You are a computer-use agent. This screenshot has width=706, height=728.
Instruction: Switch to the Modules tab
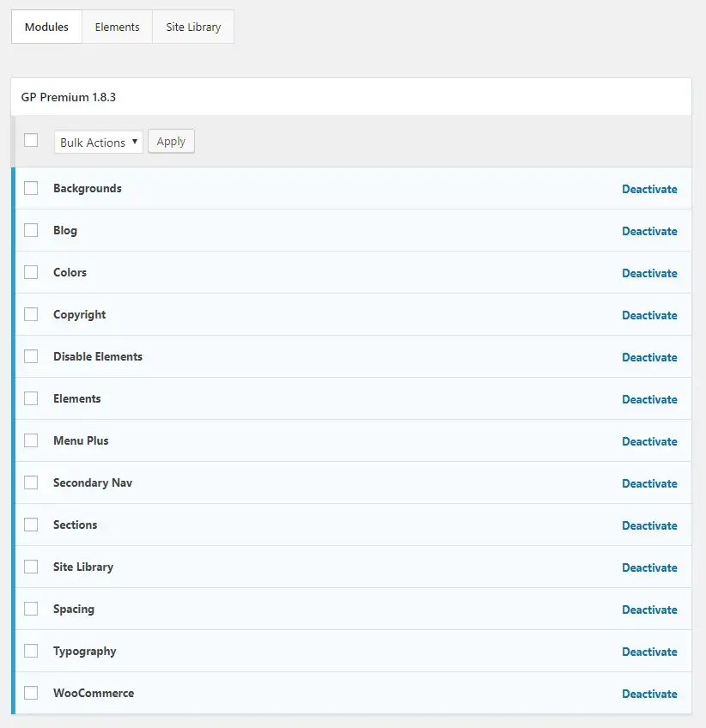coord(46,27)
